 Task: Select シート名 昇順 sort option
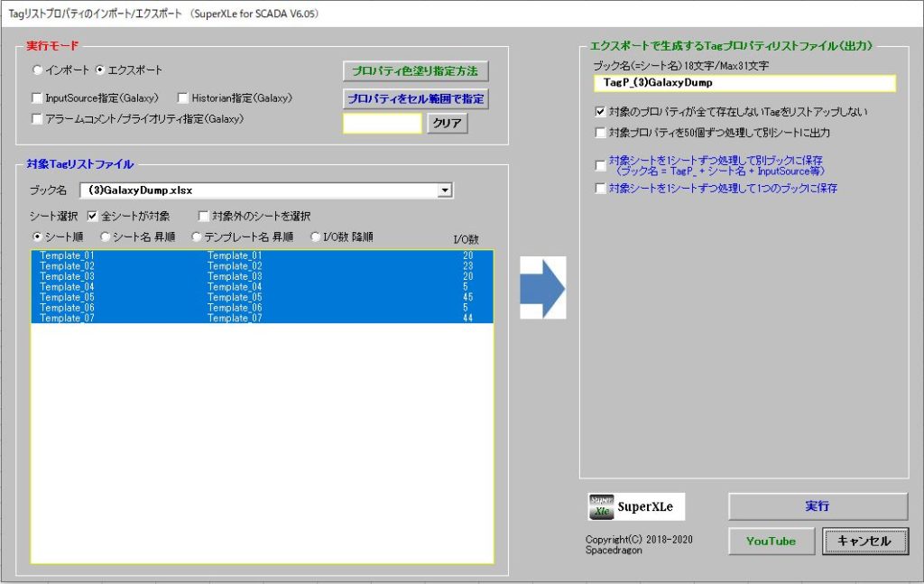click(105, 236)
